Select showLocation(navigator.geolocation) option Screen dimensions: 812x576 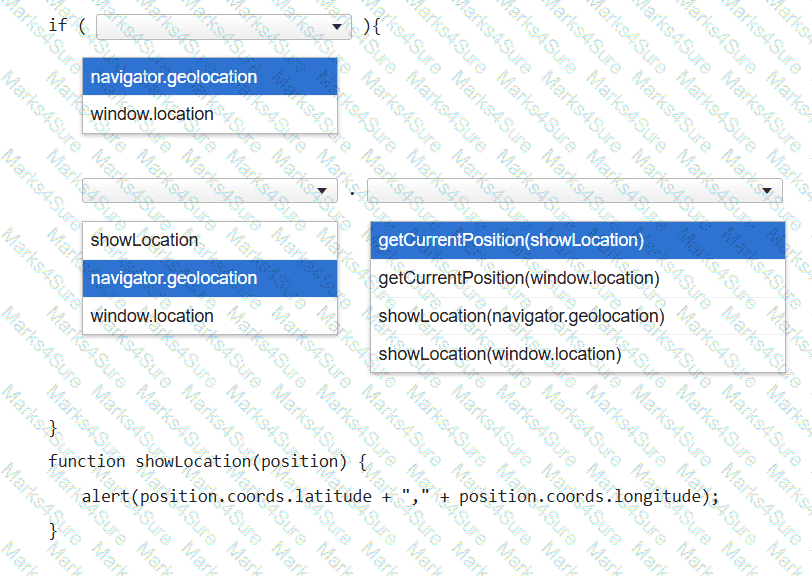tap(578, 316)
